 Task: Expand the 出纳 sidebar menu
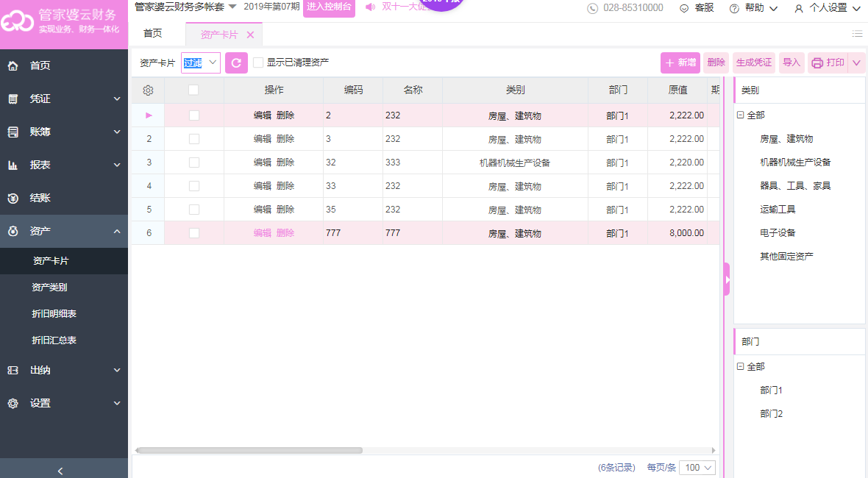point(117,370)
